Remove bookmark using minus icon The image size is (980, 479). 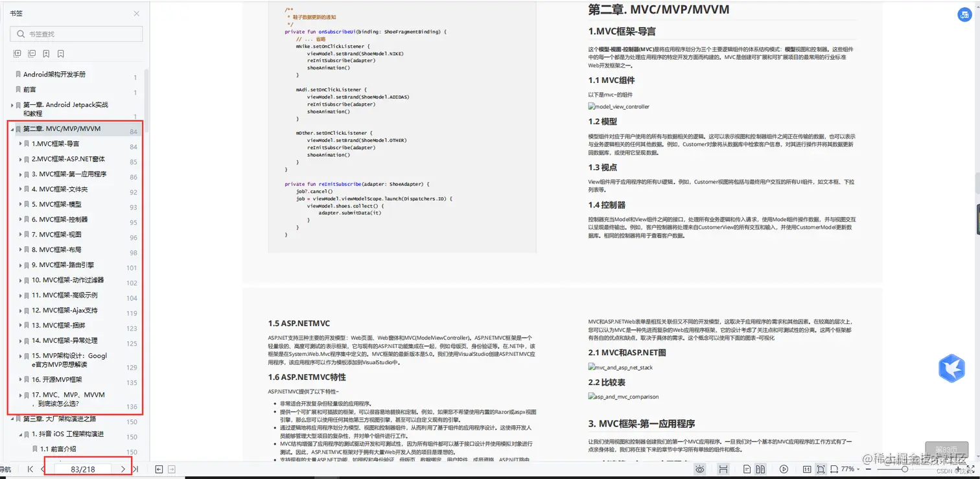(61, 53)
